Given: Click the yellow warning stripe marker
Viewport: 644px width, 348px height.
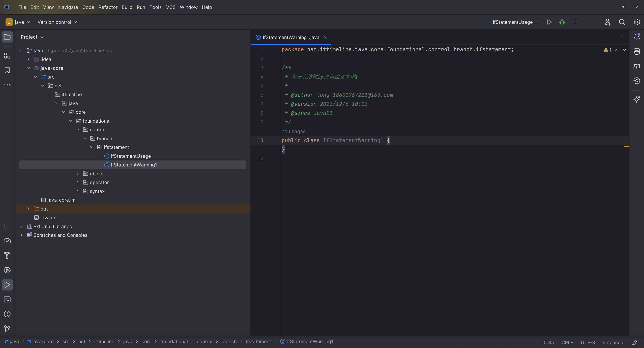Looking at the screenshot, I should [627, 146].
